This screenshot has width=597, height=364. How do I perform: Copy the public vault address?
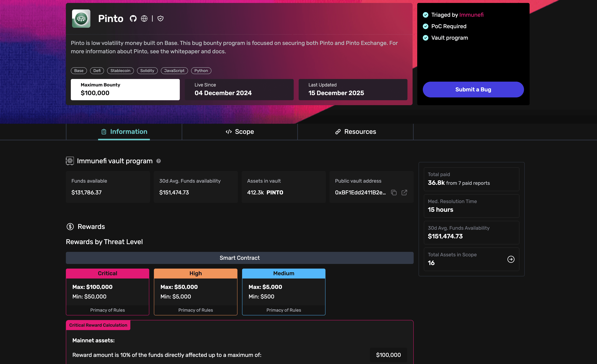(x=394, y=193)
